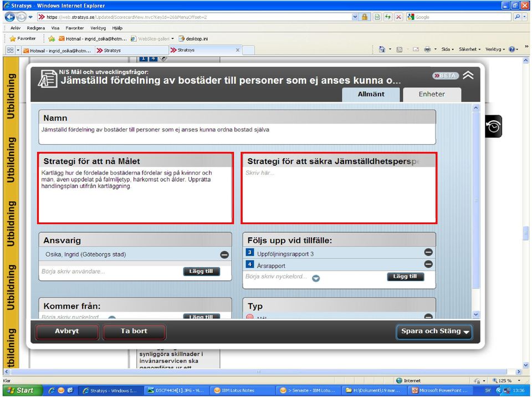Open the Säkerhet dropdown menu

(469, 49)
